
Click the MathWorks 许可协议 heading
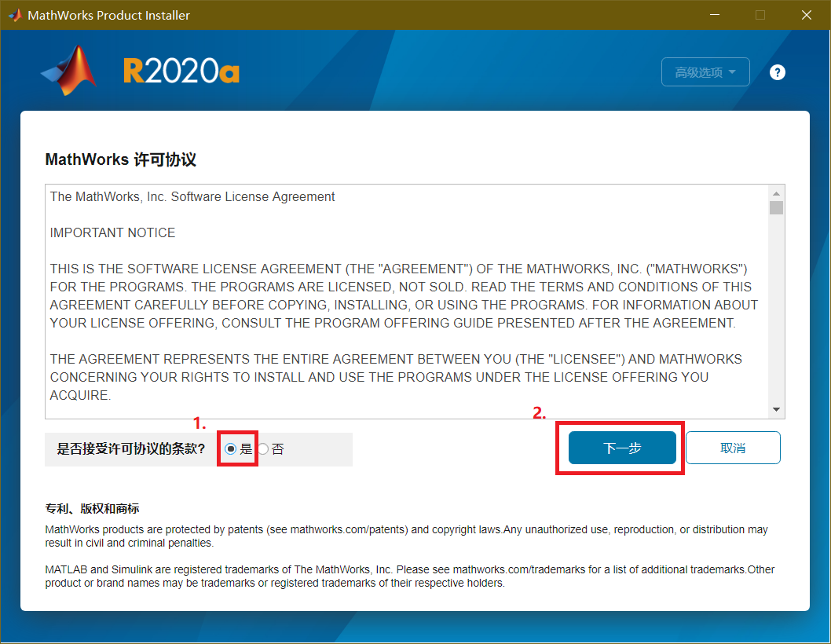click(x=120, y=159)
